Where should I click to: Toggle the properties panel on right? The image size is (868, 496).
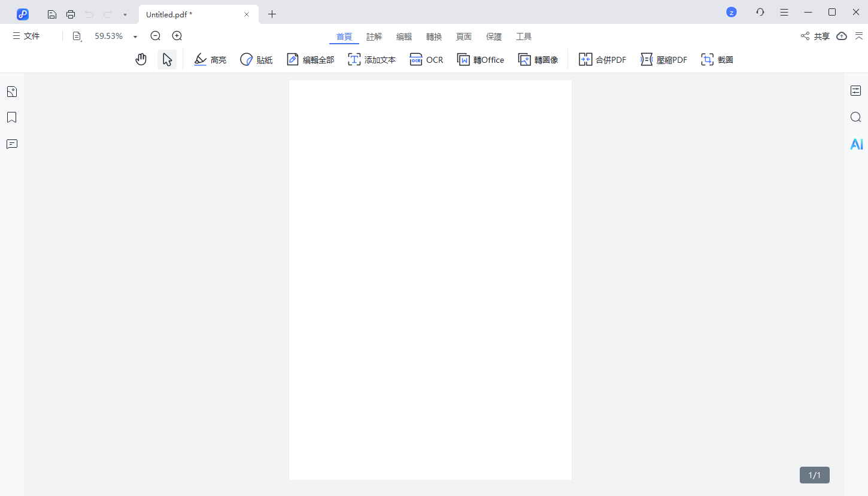tap(855, 90)
